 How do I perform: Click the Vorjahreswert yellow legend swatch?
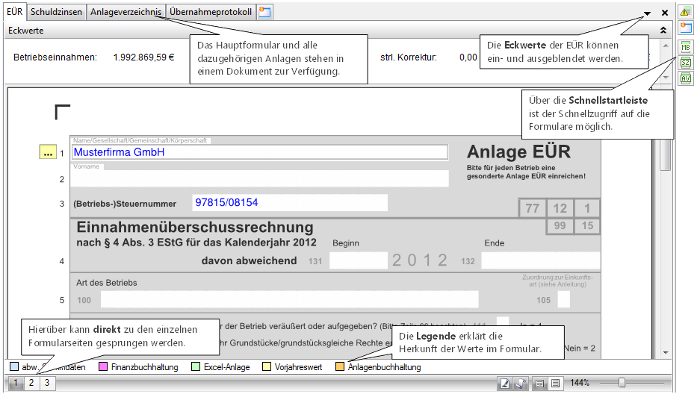pyautogui.click(x=267, y=367)
